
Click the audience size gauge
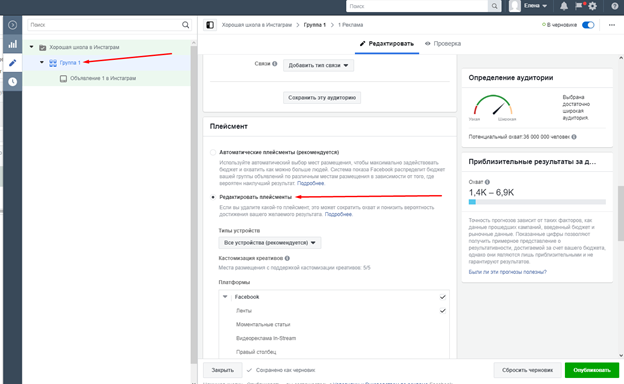pos(493,105)
